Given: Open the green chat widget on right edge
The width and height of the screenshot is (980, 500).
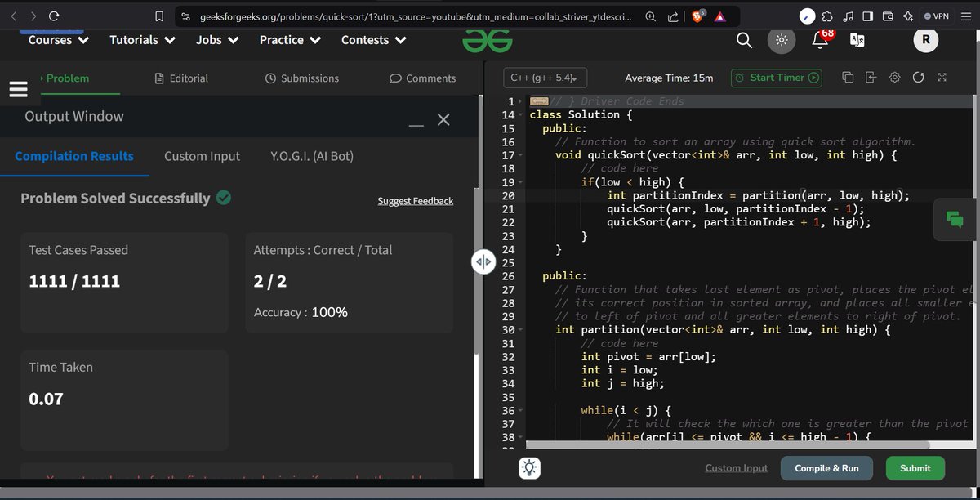Looking at the screenshot, I should point(954,219).
